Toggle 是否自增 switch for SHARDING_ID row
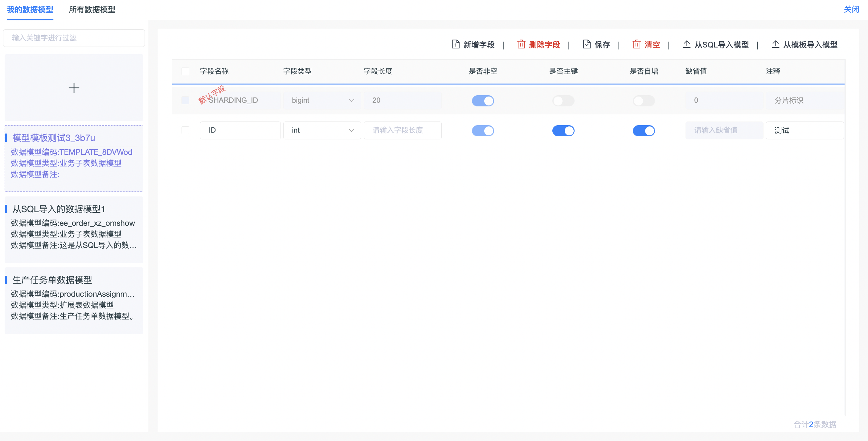This screenshot has width=868, height=441. click(644, 101)
